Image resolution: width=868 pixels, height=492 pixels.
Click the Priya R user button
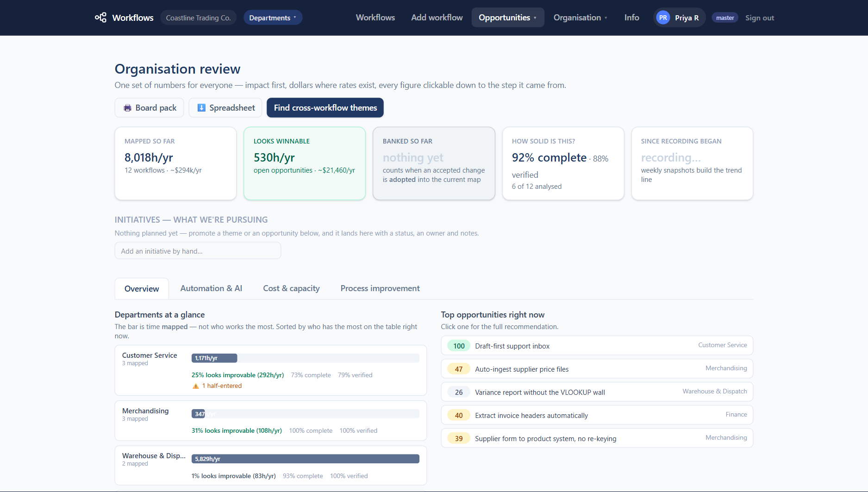pos(679,18)
